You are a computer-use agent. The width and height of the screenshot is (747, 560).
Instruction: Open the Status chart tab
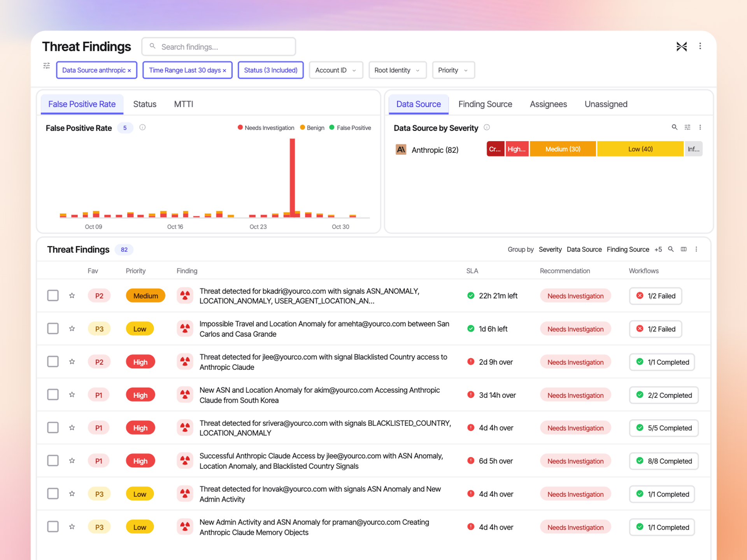145,104
